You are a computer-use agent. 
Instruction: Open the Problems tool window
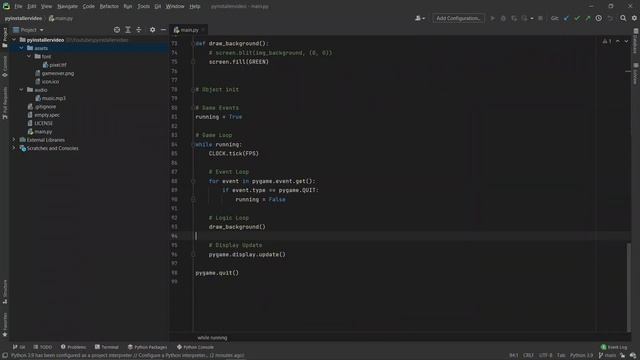coord(73,347)
